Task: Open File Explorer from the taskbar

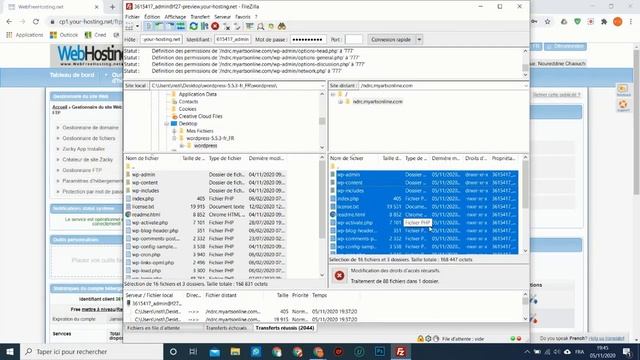Action: tap(235, 351)
